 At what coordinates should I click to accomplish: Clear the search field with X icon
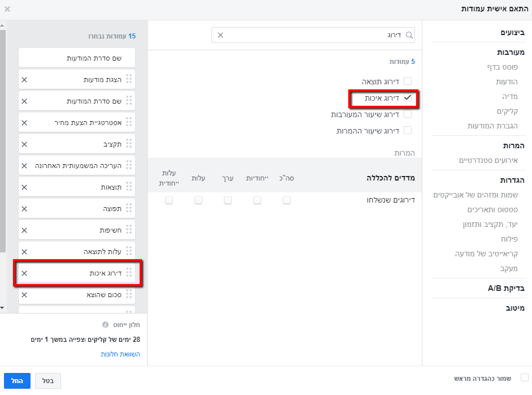pos(220,35)
